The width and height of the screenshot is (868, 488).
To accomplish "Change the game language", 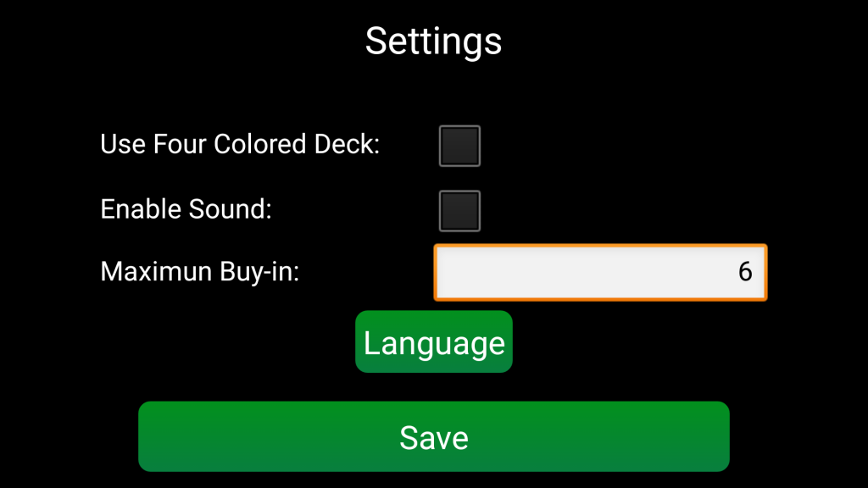I will click(434, 342).
